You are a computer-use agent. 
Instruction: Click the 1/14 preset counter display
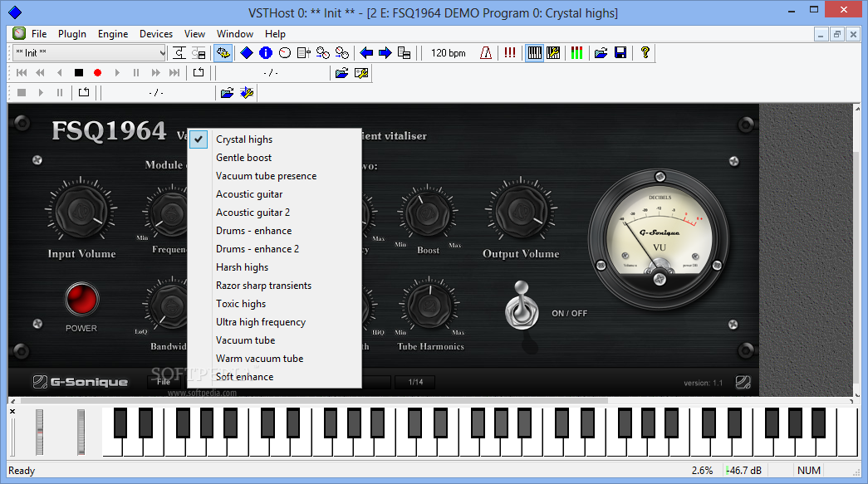coord(415,382)
